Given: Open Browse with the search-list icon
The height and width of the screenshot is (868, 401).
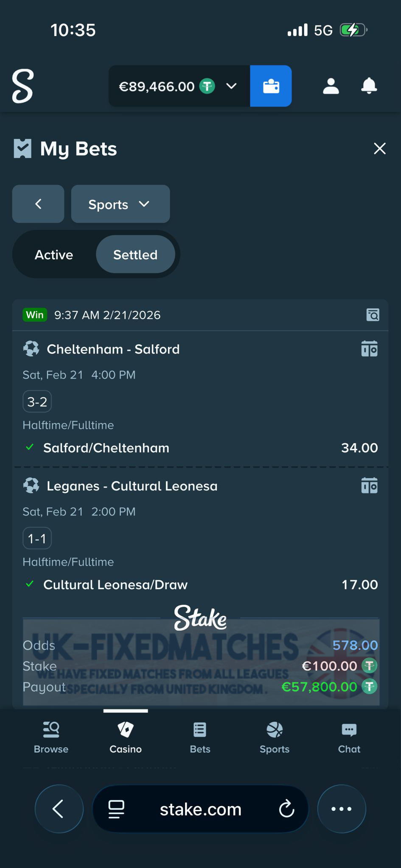Looking at the screenshot, I should pos(50,737).
